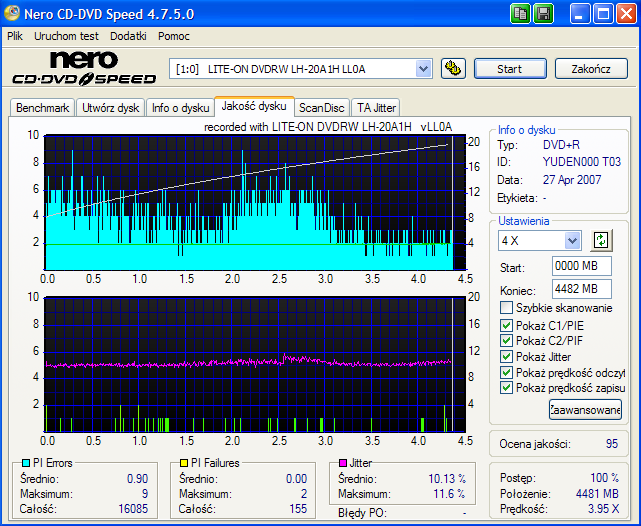Image resolution: width=641 pixels, height=526 pixels.
Task: Open the LITE-ON DVDRW drive selection dropdown
Action: pos(423,69)
